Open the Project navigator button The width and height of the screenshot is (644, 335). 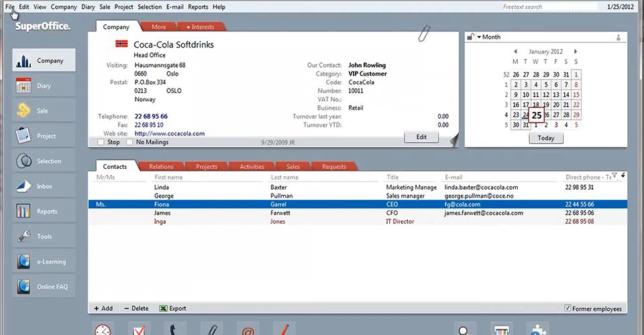tap(44, 136)
